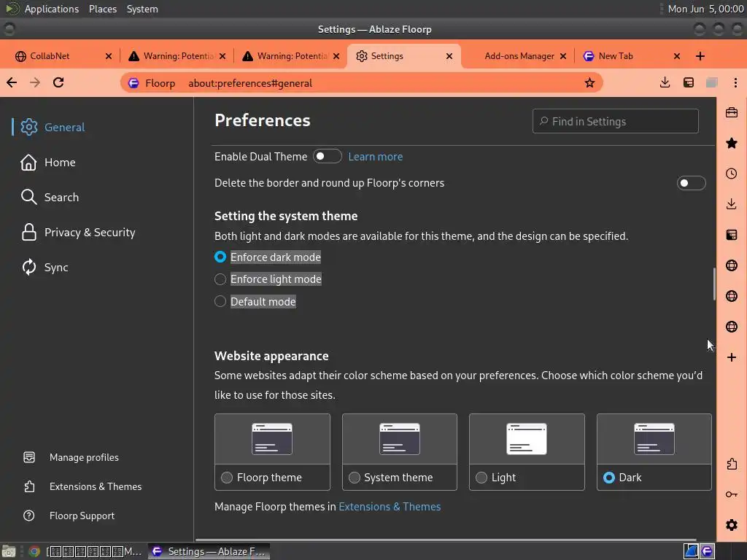Image resolution: width=747 pixels, height=560 pixels.
Task: Select Enforce light mode
Action: [x=220, y=279]
